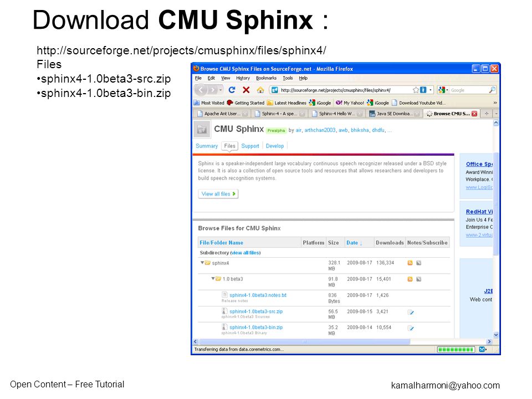
Task: Reload the page with the refresh icon
Action: pyautogui.click(x=232, y=90)
